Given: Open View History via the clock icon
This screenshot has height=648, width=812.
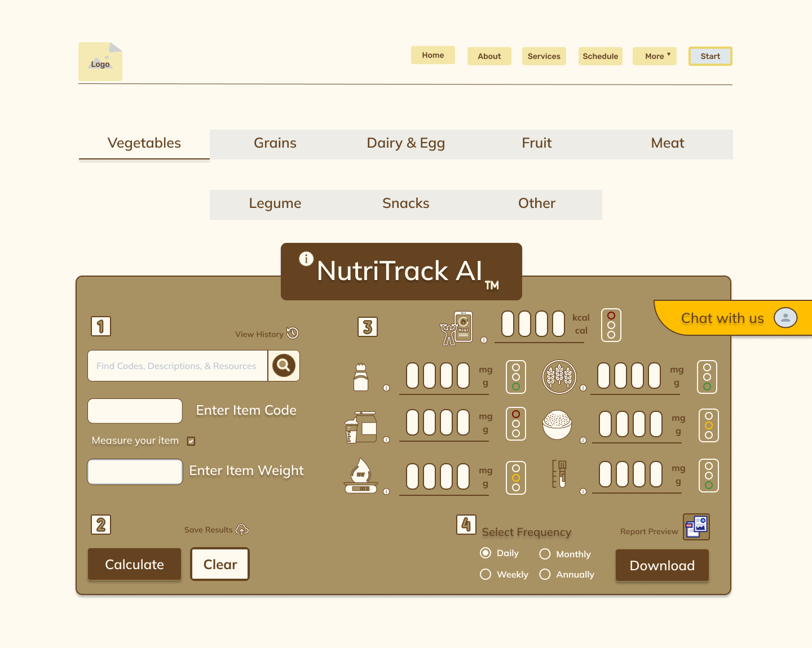Looking at the screenshot, I should tap(293, 333).
